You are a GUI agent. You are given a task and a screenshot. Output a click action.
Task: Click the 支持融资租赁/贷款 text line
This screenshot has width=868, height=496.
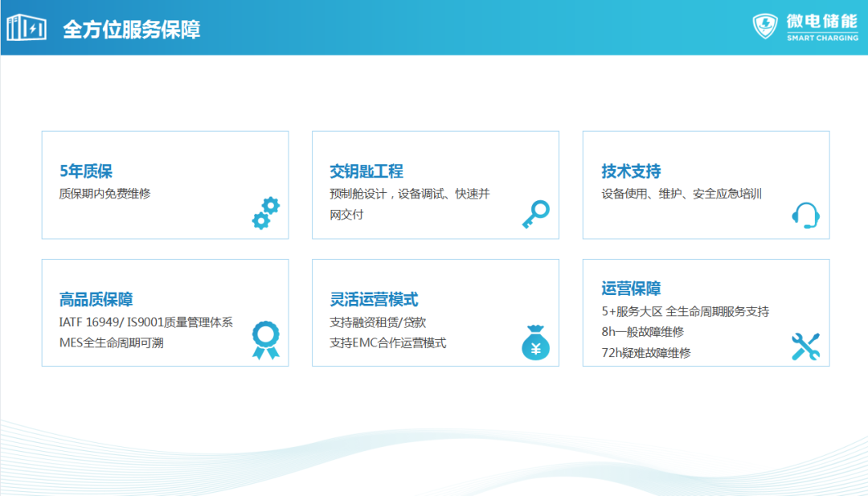pyautogui.click(x=378, y=322)
